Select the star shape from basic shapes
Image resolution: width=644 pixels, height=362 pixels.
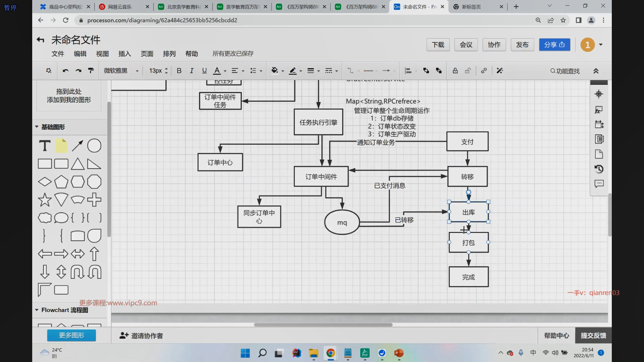point(45,200)
